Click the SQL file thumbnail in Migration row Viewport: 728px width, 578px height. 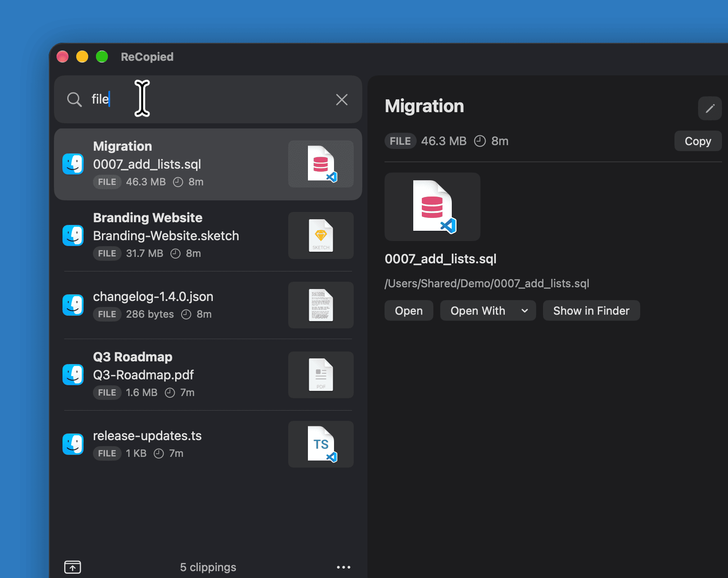tap(321, 164)
